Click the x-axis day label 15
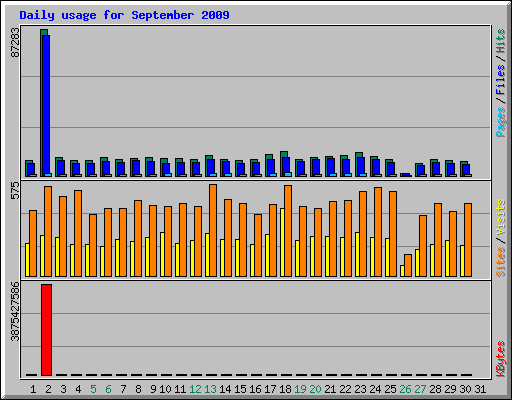This screenshot has height=400, width=512. [x=240, y=389]
